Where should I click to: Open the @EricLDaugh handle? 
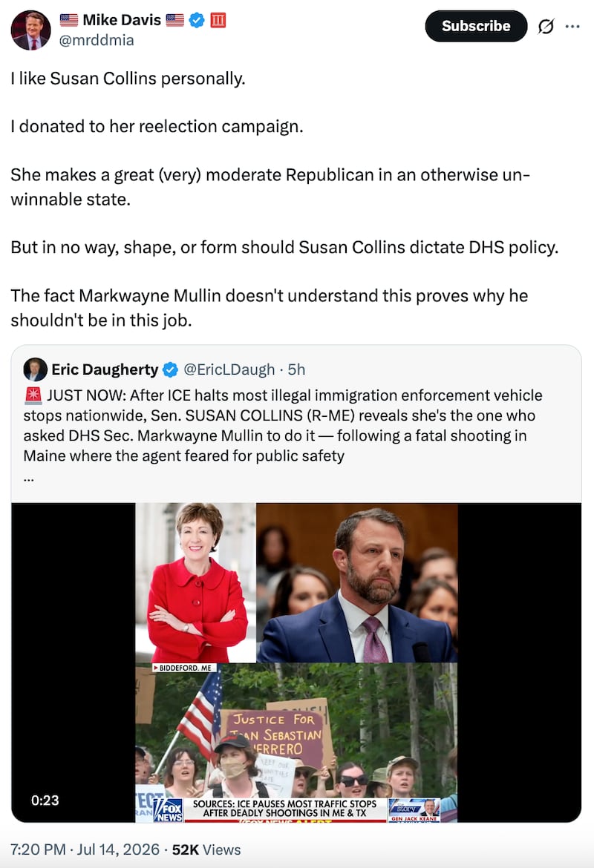229,369
